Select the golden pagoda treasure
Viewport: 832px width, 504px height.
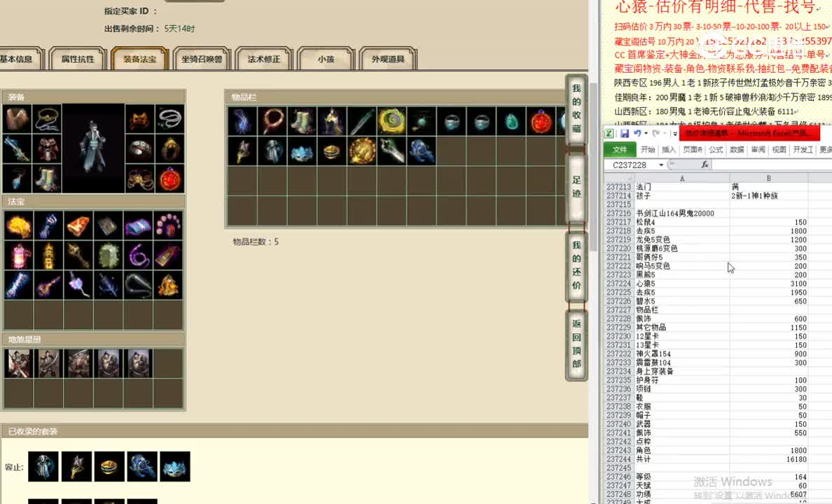[x=48, y=255]
